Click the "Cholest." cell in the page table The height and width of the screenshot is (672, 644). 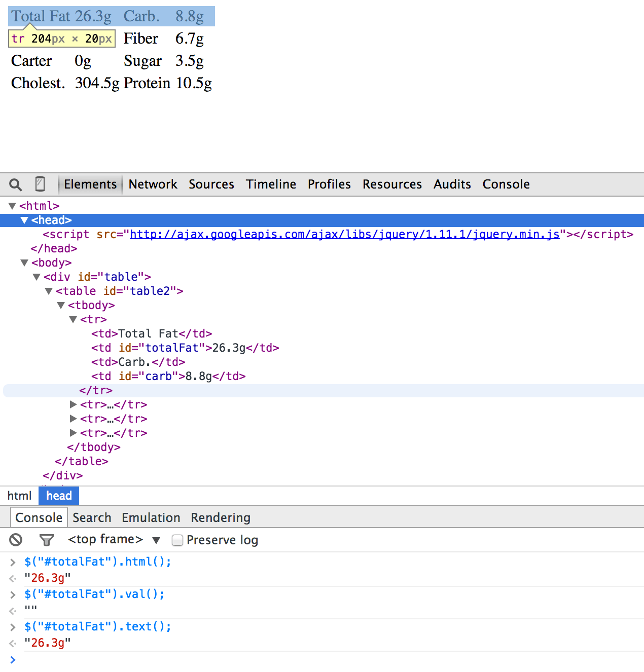coord(38,83)
